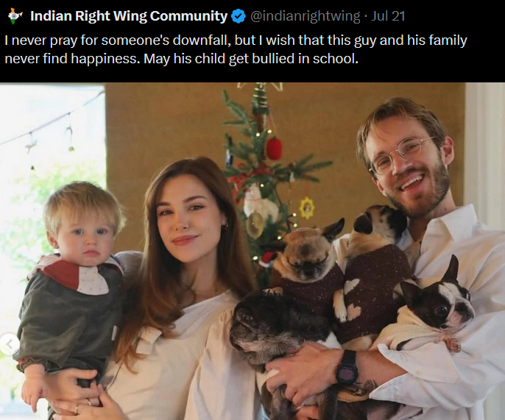The width and height of the screenshot is (505, 420).
Task: Open the Indian Right Wing Community profile avatar
Action: pos(15,16)
